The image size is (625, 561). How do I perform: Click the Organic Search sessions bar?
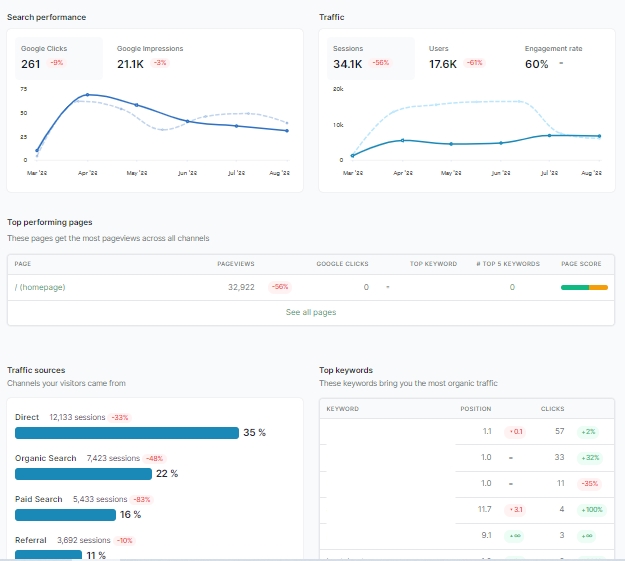pyautogui.click(x=83, y=474)
